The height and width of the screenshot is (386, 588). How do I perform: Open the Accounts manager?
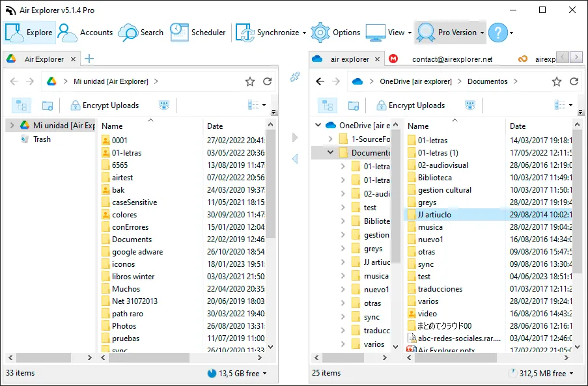85,33
